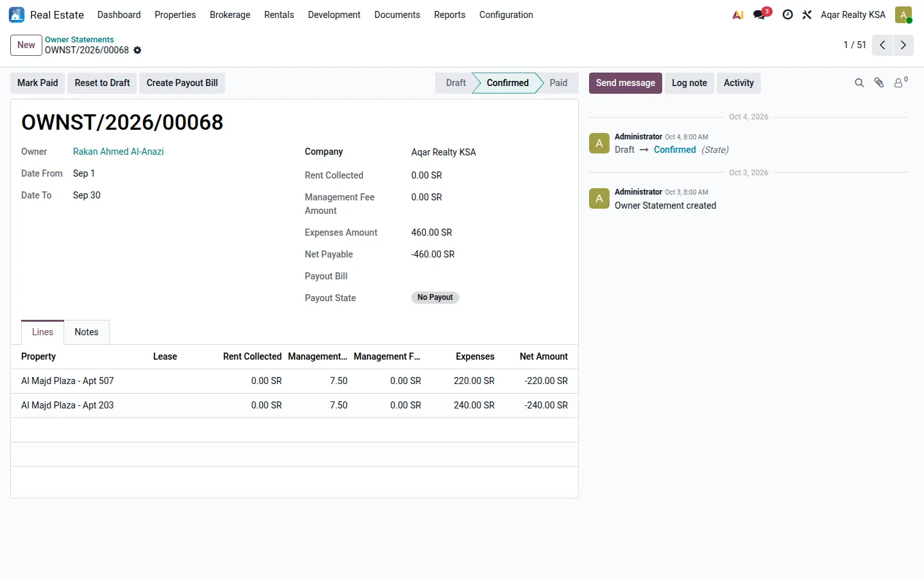924x578 pixels.
Task: Open the Log note composer
Action: click(x=689, y=83)
